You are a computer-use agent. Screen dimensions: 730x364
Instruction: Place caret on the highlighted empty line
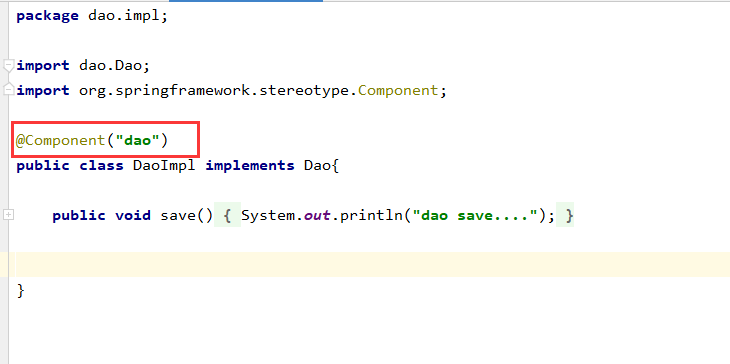pyautogui.click(x=365, y=264)
